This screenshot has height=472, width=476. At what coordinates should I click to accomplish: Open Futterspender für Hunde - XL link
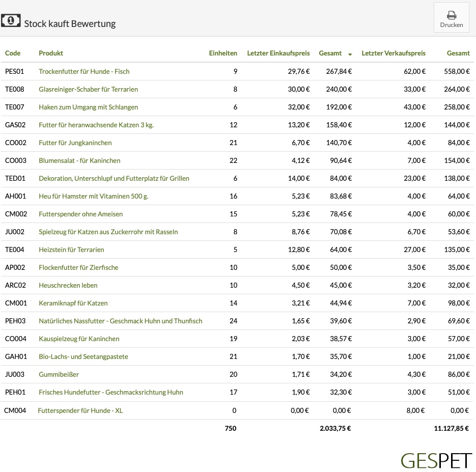pos(80,410)
